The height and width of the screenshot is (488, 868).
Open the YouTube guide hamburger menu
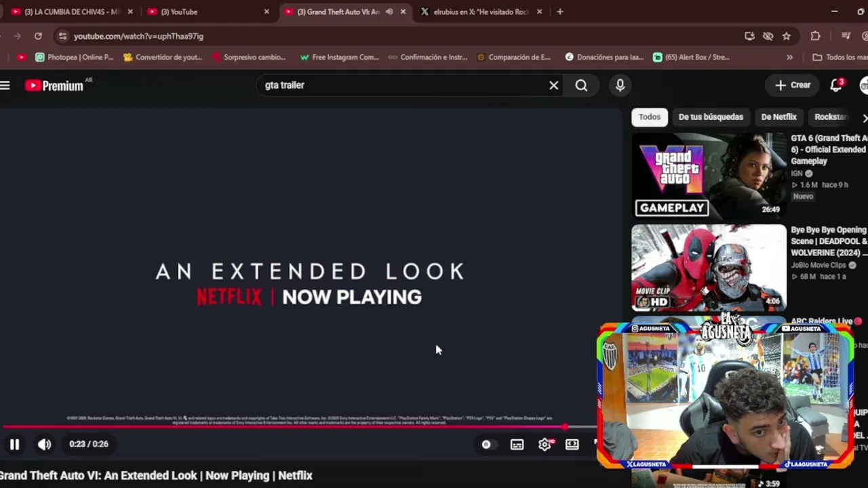(x=5, y=85)
